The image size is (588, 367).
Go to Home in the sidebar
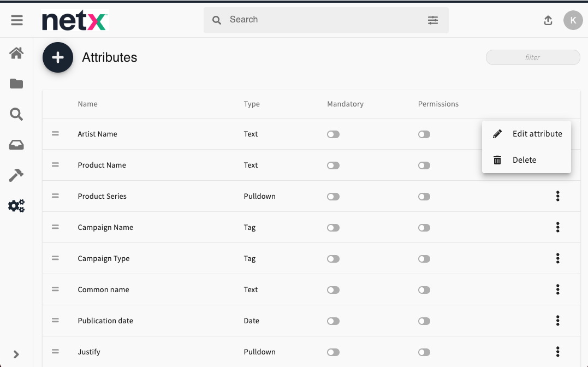16,53
